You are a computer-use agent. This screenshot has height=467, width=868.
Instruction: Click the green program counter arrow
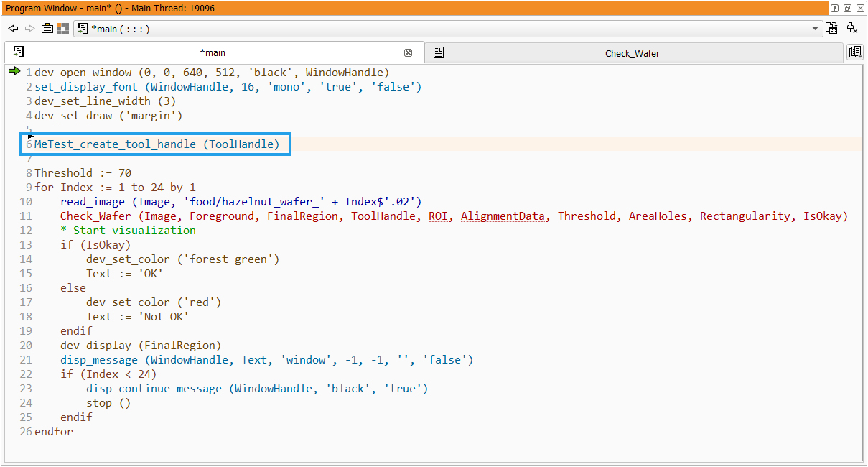tap(14, 71)
